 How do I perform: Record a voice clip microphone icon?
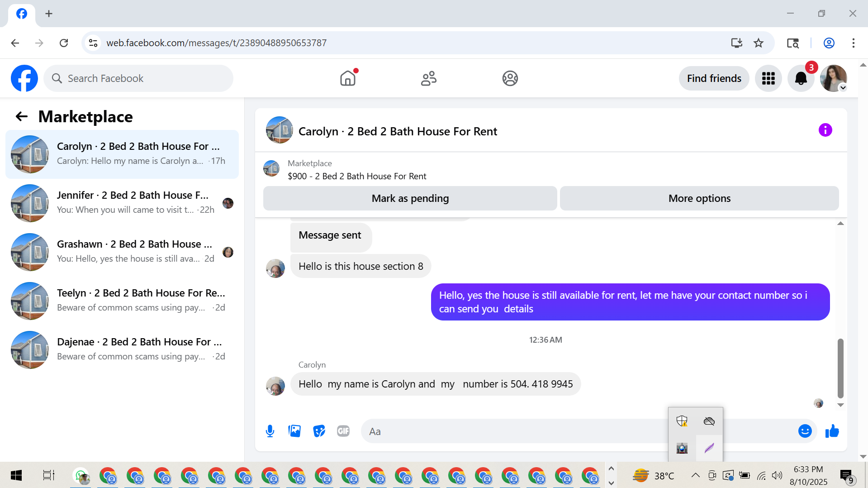pyautogui.click(x=270, y=431)
